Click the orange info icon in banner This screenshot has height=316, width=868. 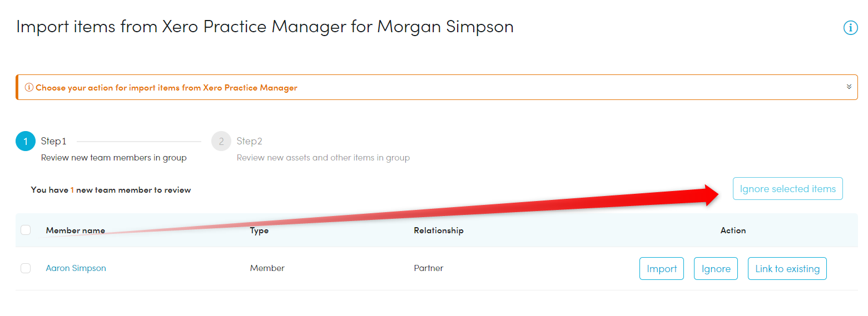(29, 88)
